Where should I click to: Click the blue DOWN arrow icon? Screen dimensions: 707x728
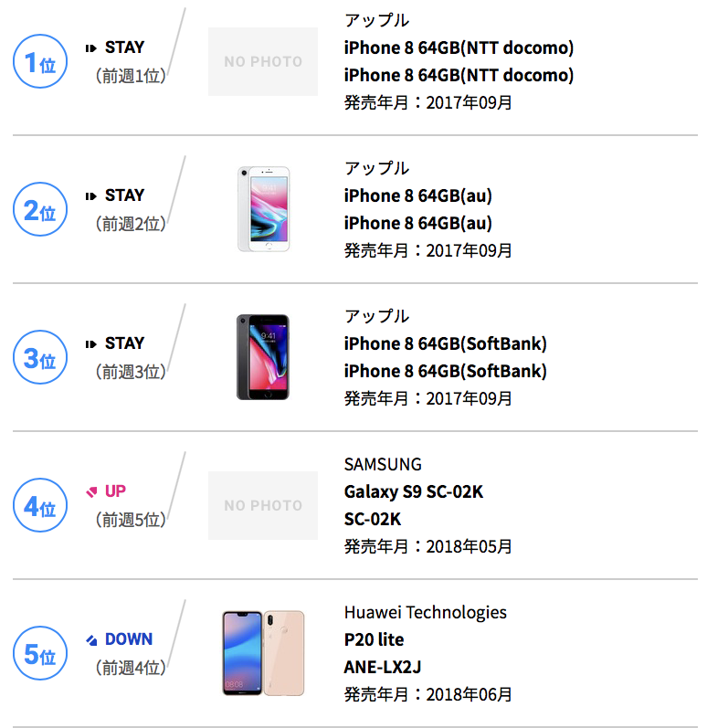pos(91,640)
